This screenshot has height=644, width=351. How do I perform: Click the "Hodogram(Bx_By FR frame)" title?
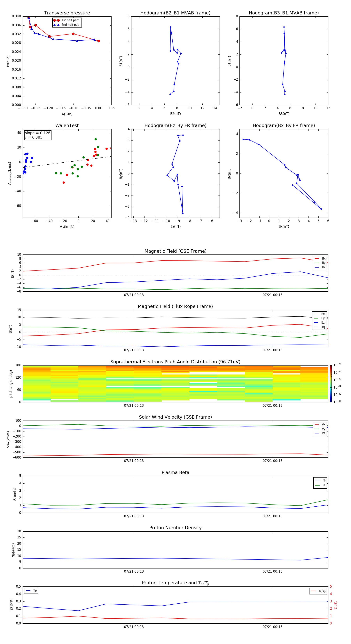(284, 125)
